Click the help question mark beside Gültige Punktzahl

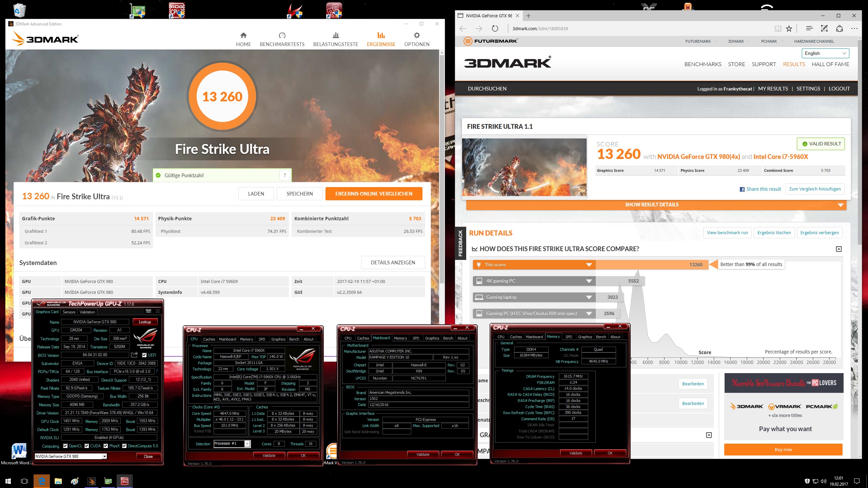click(x=285, y=175)
